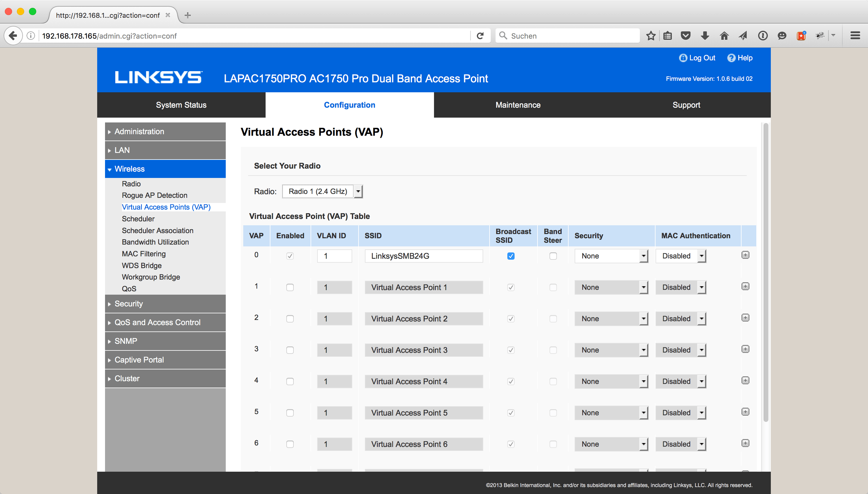Open the Support tab
The width and height of the screenshot is (868, 494).
tap(686, 105)
